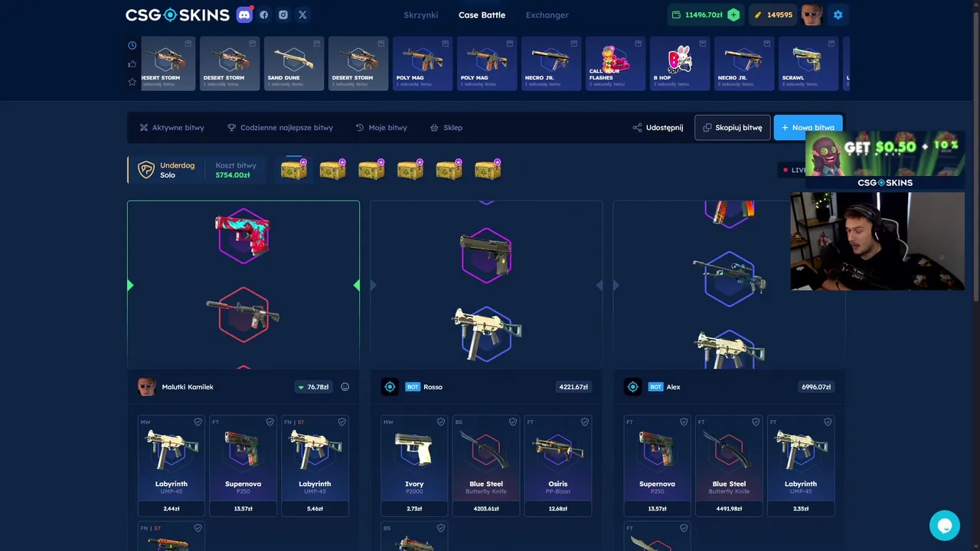Image resolution: width=980 pixels, height=551 pixels.
Task: Switch to Aktywne bitwy tab
Action: click(x=171, y=128)
